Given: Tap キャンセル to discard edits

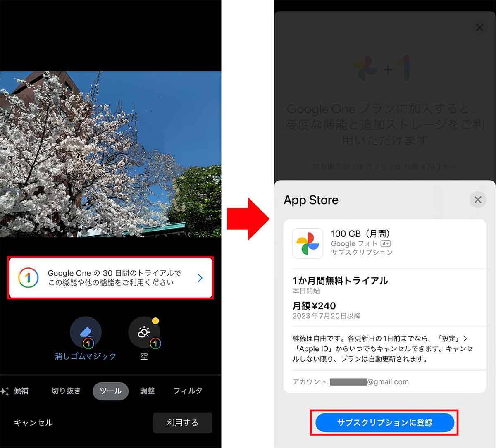Looking at the screenshot, I should click(33, 423).
